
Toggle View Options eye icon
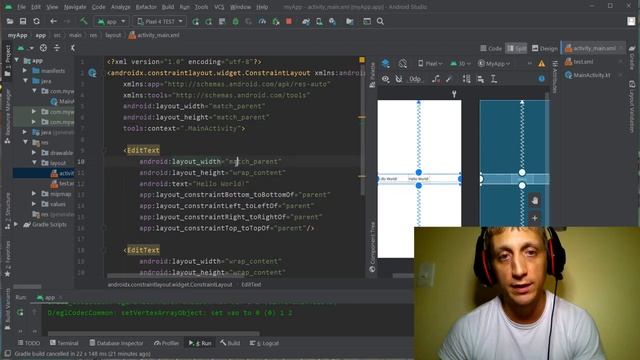385,79
